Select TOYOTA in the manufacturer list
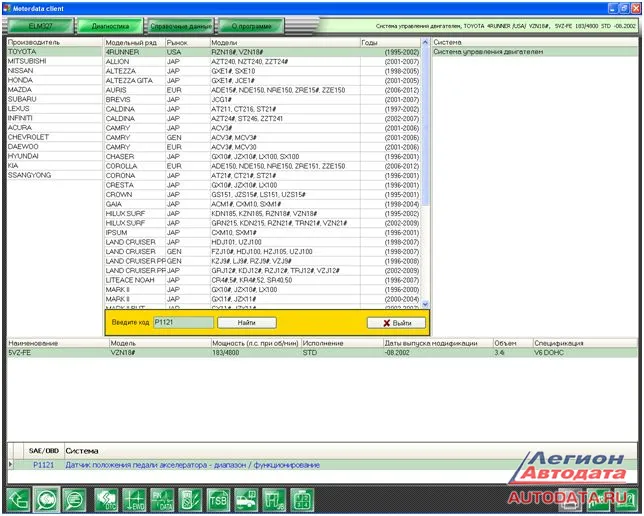The height and width of the screenshot is (516, 644). point(54,51)
